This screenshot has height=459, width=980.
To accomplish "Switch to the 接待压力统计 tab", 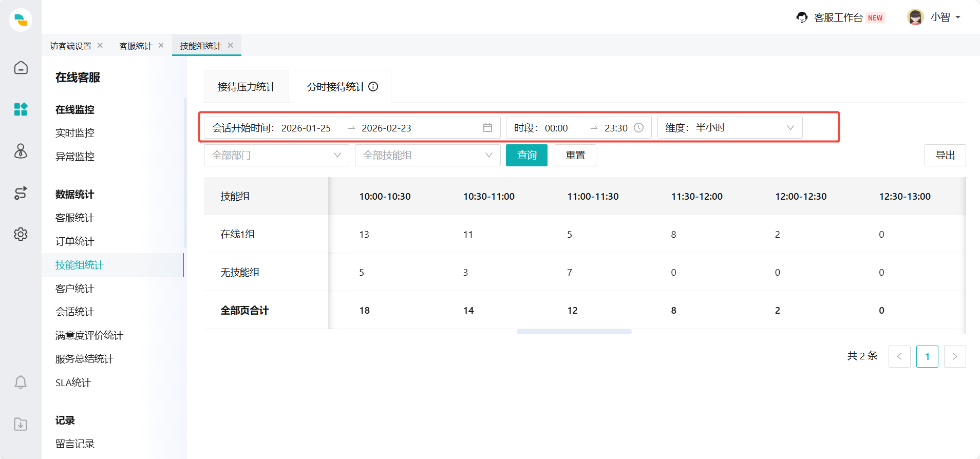I will (246, 87).
